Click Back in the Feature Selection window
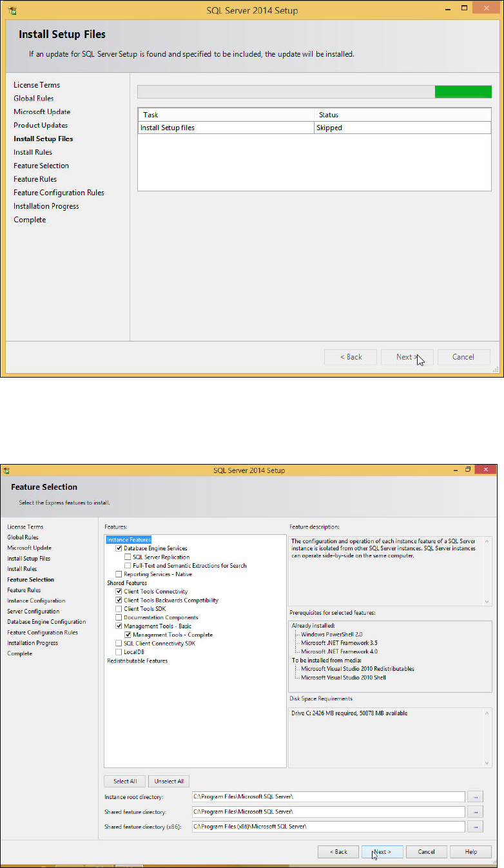The image size is (504, 868). (338, 852)
